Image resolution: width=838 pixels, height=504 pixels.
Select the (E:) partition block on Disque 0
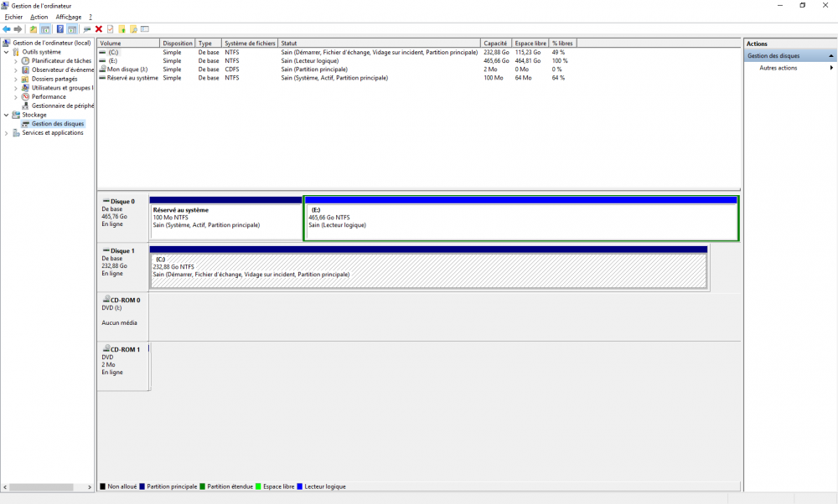[521, 219]
